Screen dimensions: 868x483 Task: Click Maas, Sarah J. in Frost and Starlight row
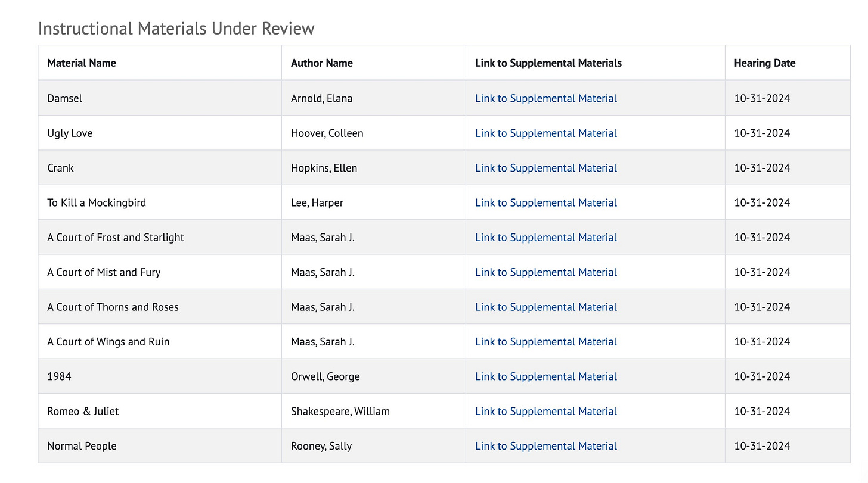(x=323, y=237)
